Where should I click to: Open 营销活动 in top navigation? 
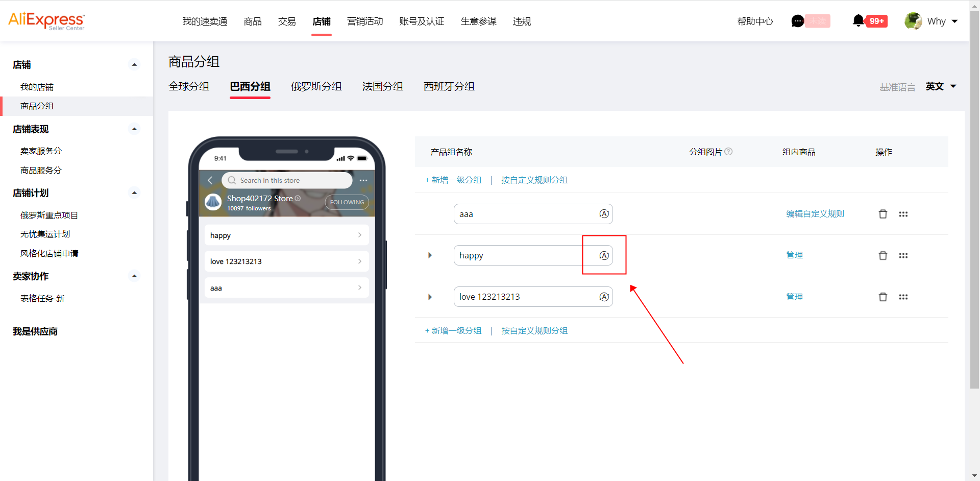click(x=365, y=21)
